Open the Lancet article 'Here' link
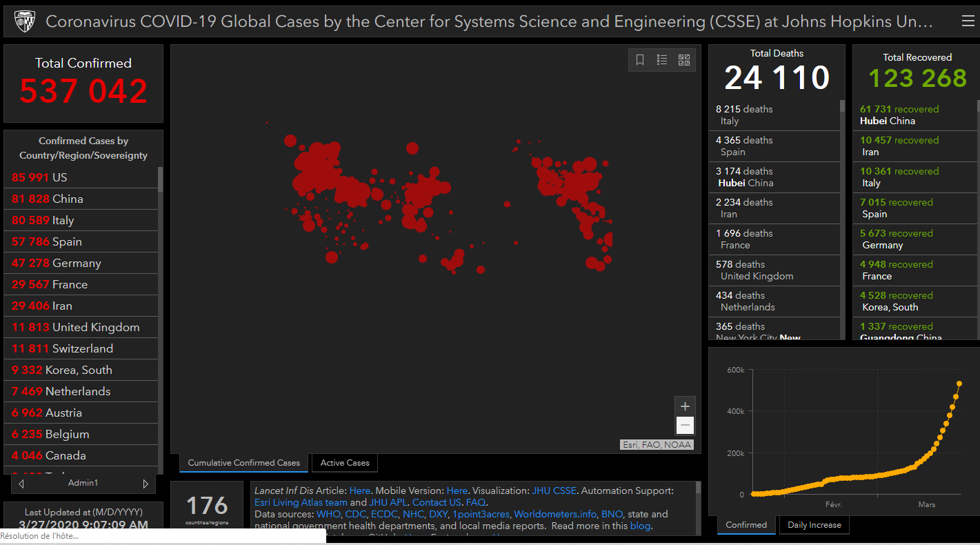 360,491
